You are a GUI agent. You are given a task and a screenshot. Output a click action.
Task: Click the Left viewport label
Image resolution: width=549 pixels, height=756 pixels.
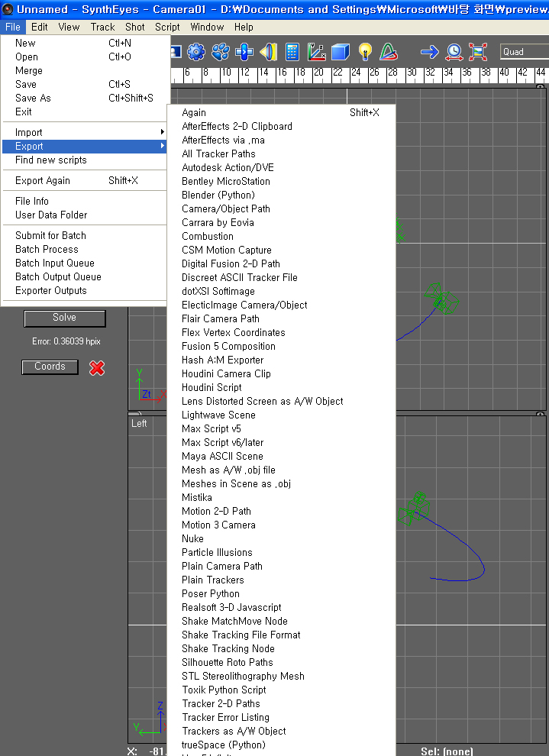pos(139,423)
